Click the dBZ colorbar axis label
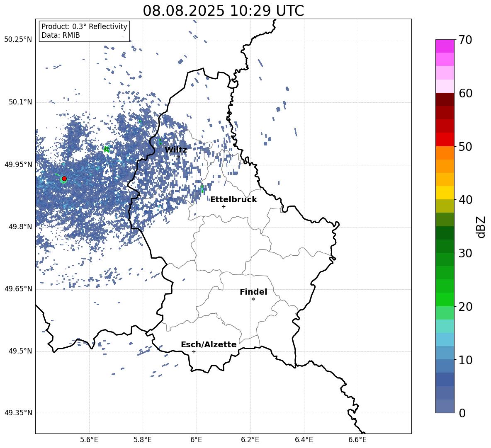This screenshot has height=448, width=491. 481,227
